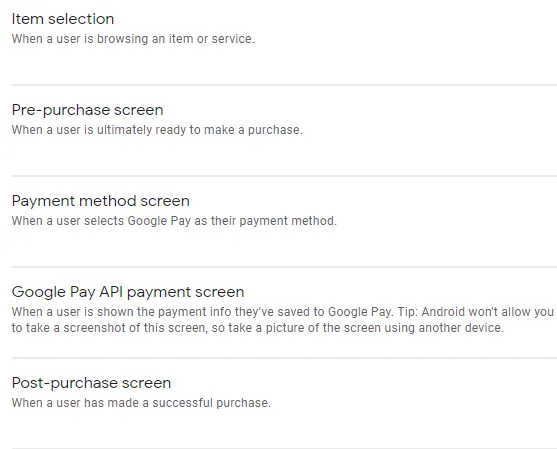Screen dimensions: 557x449
Task: Click the "Item selection" heading
Action: coord(63,19)
